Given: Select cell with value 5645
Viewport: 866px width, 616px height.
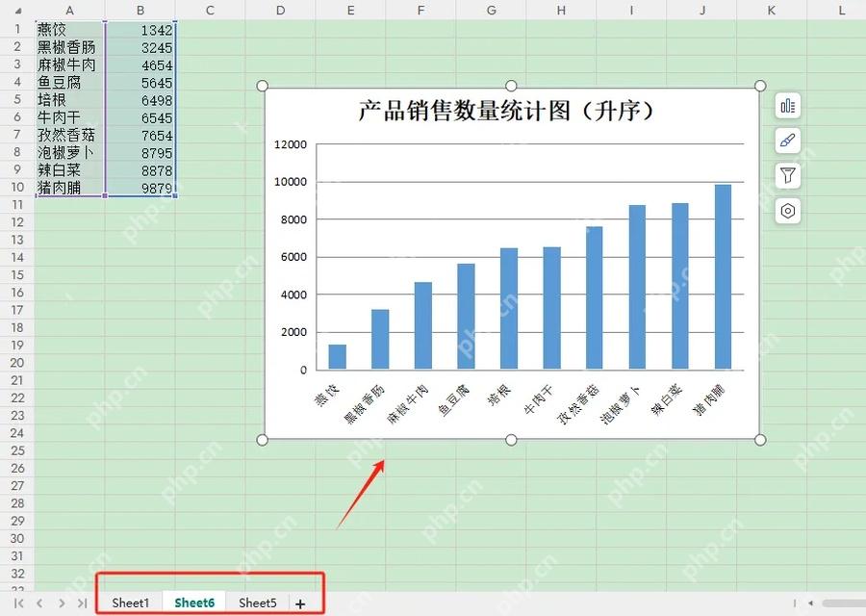Looking at the screenshot, I should [x=140, y=83].
